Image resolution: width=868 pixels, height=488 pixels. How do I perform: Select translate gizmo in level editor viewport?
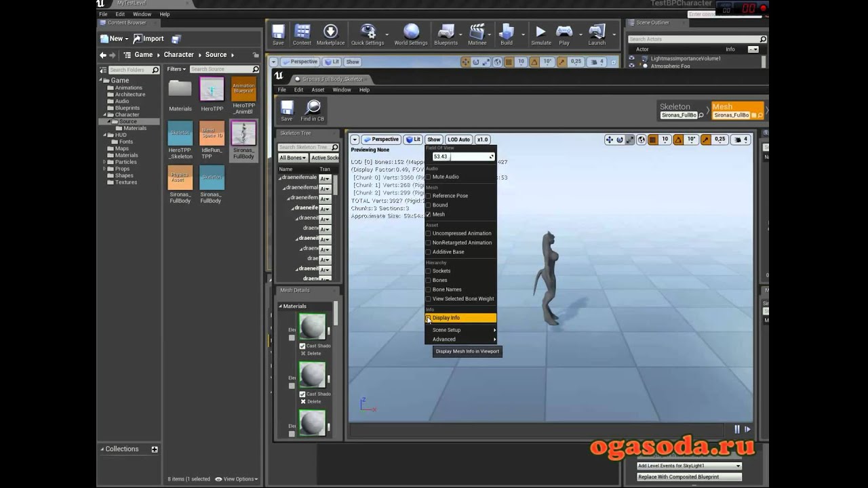(465, 62)
